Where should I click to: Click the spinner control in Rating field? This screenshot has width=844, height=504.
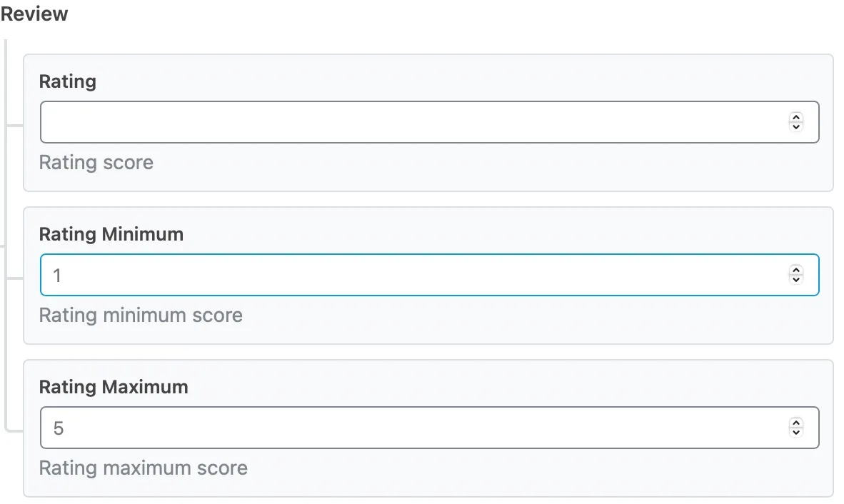[795, 122]
